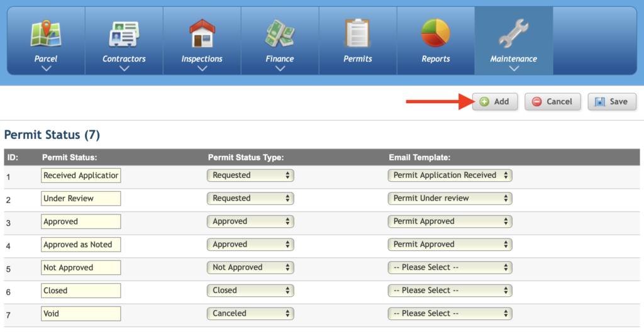Viewport: 644px width, 334px height.
Task: Click the Cancel button label
Action: pos(559,101)
